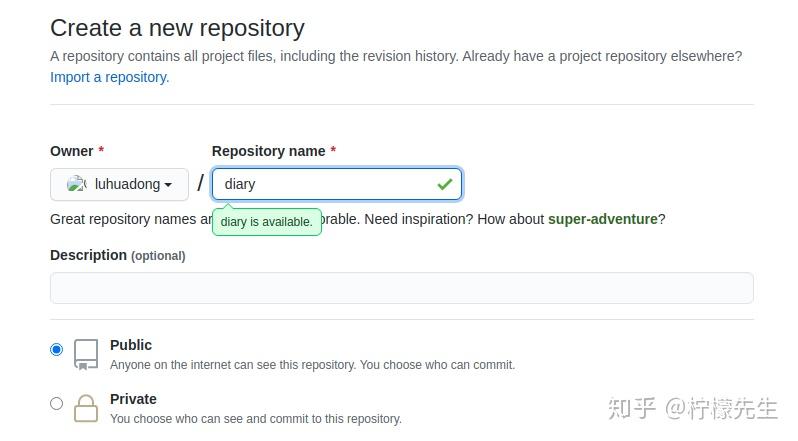Click the Repository name field label

coord(268,151)
